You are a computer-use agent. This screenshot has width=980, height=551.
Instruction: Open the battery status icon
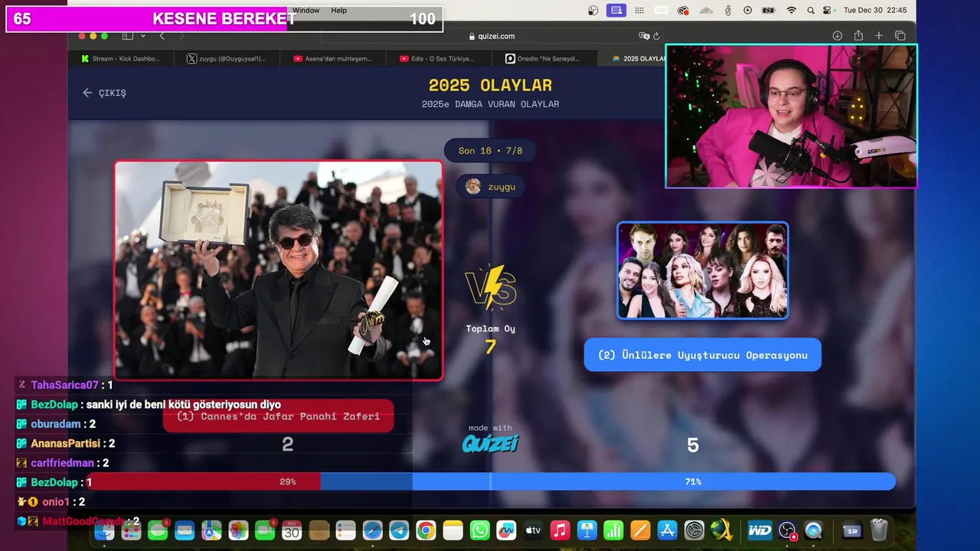click(769, 11)
